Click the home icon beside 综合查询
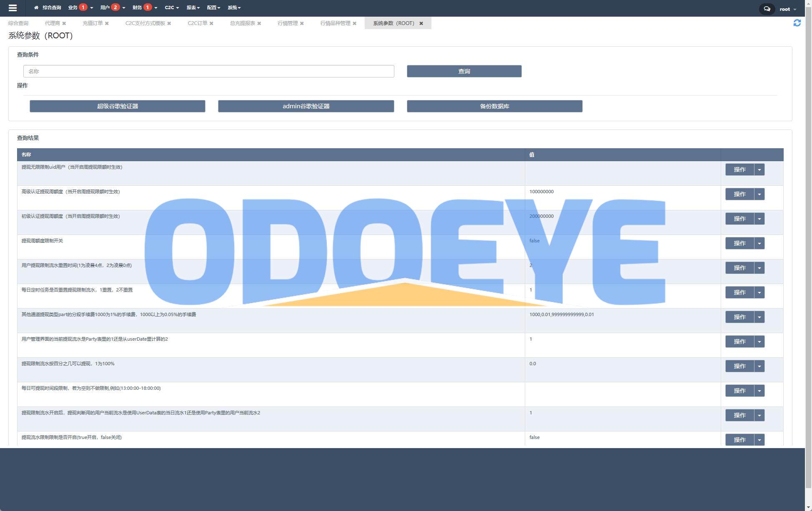The image size is (812, 511). (x=36, y=7)
